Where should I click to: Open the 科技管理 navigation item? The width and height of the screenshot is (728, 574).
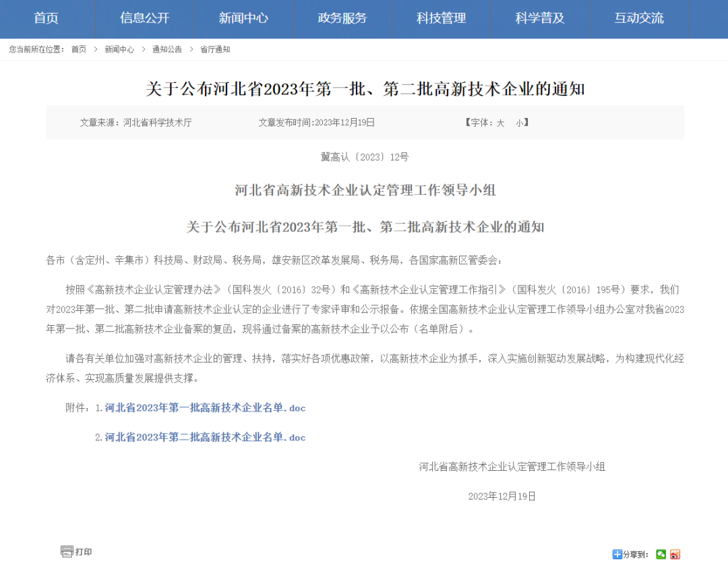tap(442, 18)
